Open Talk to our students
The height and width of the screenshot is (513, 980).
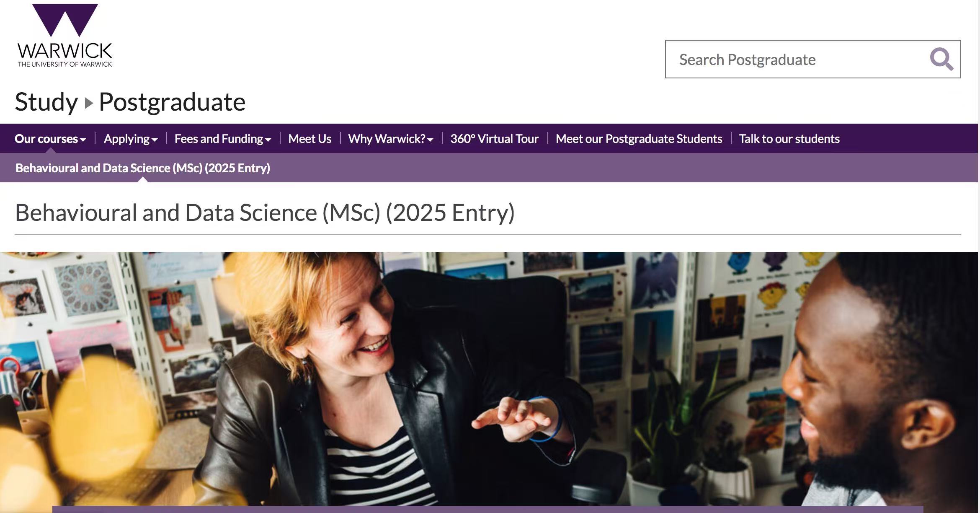click(x=789, y=139)
